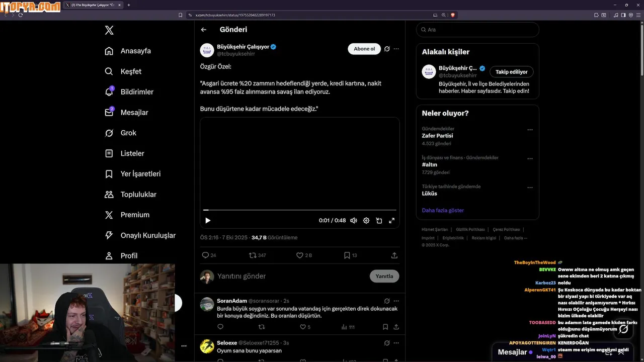Click Daha fazla göster link
The width and height of the screenshot is (644, 362).
tap(443, 210)
